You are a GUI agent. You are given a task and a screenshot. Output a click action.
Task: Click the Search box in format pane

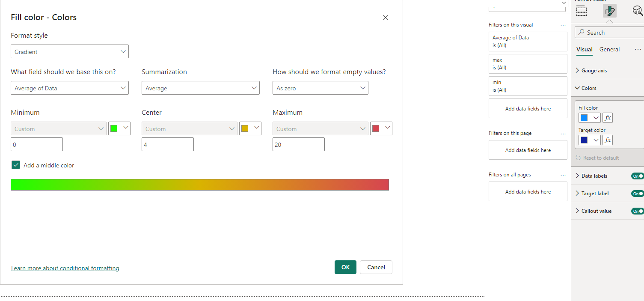tap(609, 33)
